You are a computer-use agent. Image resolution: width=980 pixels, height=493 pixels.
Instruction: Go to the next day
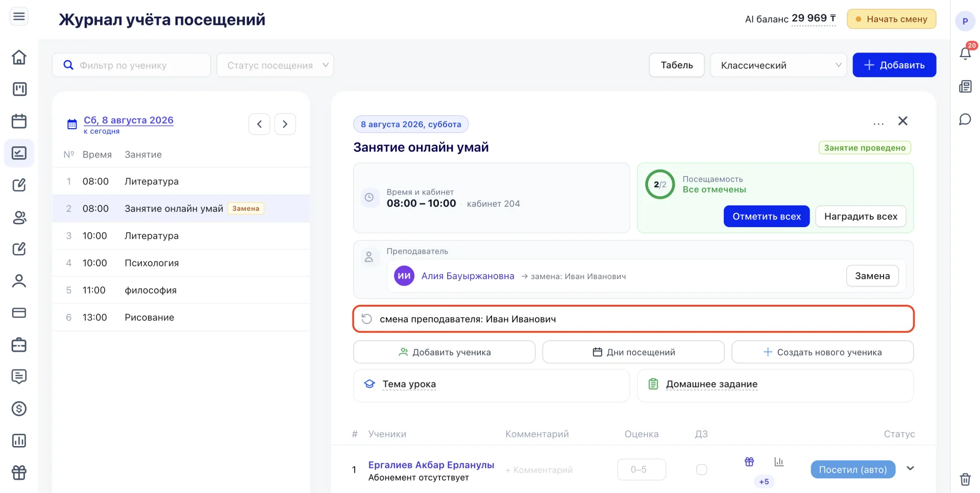(x=285, y=124)
